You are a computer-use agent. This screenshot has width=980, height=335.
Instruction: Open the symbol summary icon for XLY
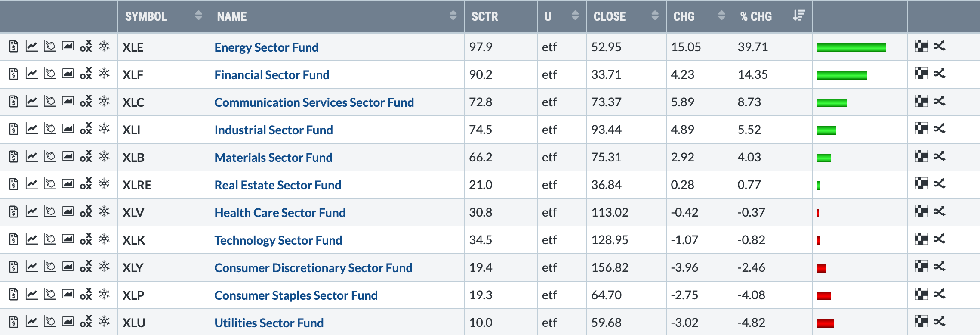(14, 267)
